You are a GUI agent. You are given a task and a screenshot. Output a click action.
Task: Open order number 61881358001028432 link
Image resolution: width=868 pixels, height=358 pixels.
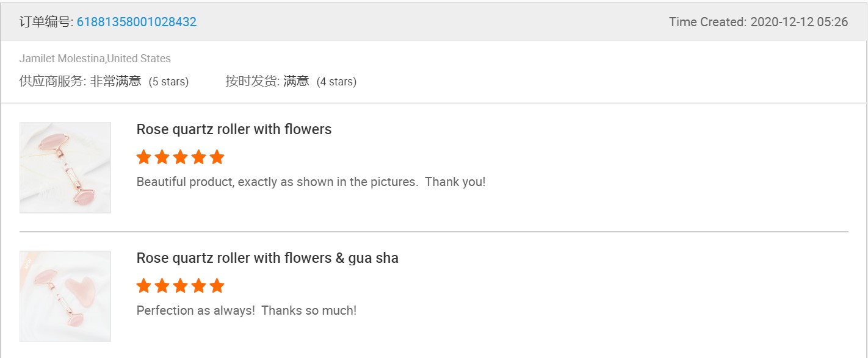[136, 22]
